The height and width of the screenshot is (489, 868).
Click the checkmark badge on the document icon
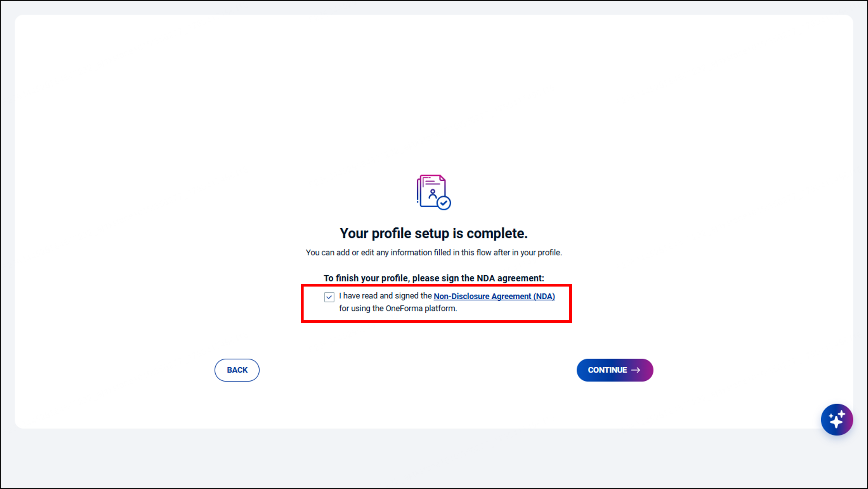click(443, 203)
